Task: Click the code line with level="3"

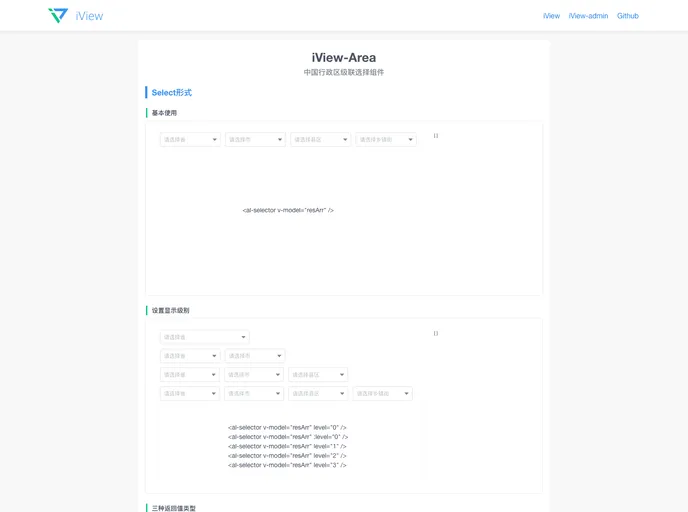Action: coord(287,465)
